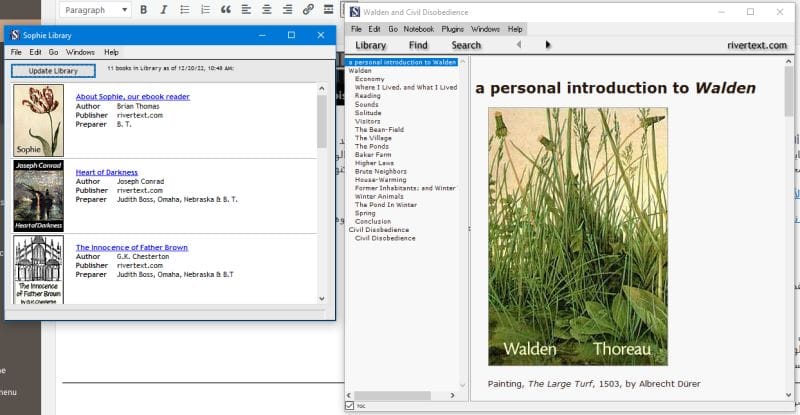The image size is (800, 415).
Task: Open Notebook menu in Walden window
Action: [419, 29]
